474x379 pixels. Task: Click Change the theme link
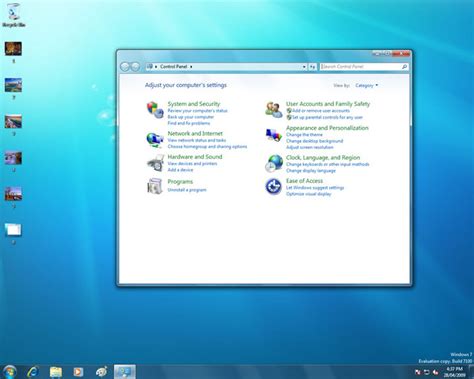tap(304, 135)
